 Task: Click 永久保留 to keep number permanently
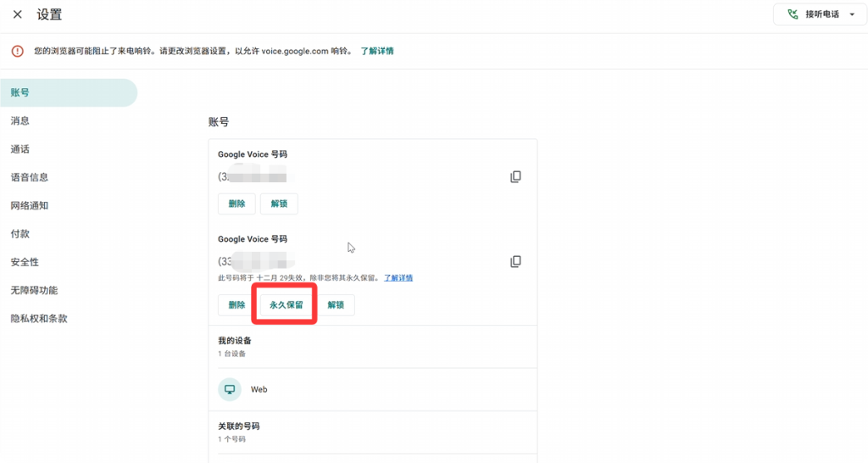287,305
